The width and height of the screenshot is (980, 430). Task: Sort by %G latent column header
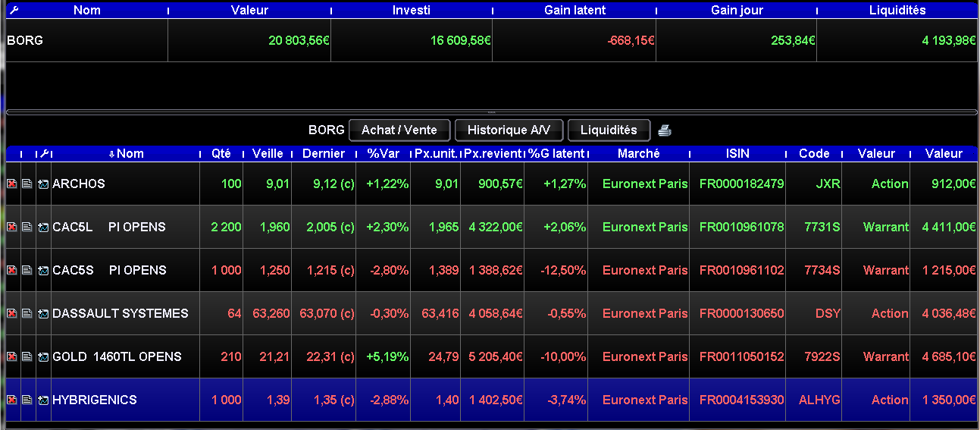(556, 154)
